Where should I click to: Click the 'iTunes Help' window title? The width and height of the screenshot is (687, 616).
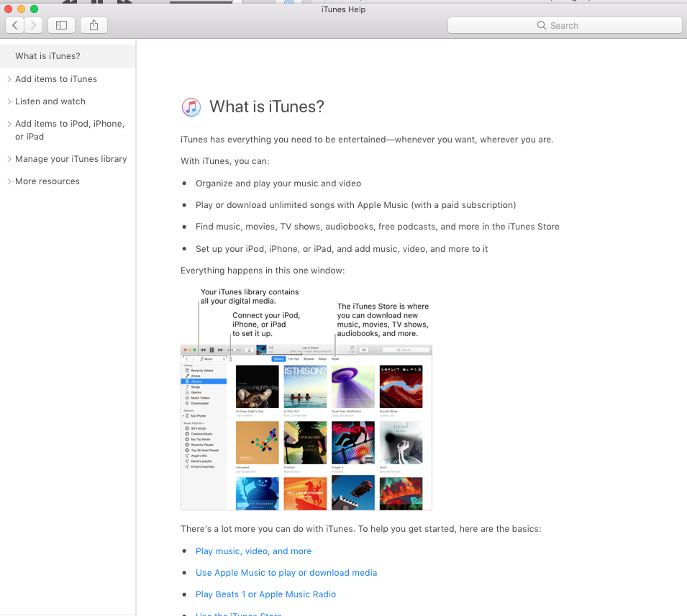[343, 9]
